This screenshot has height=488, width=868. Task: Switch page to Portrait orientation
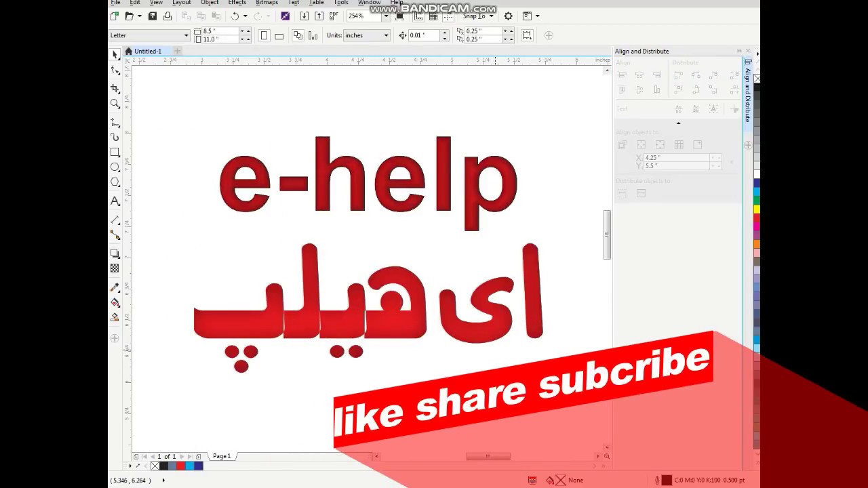point(264,35)
